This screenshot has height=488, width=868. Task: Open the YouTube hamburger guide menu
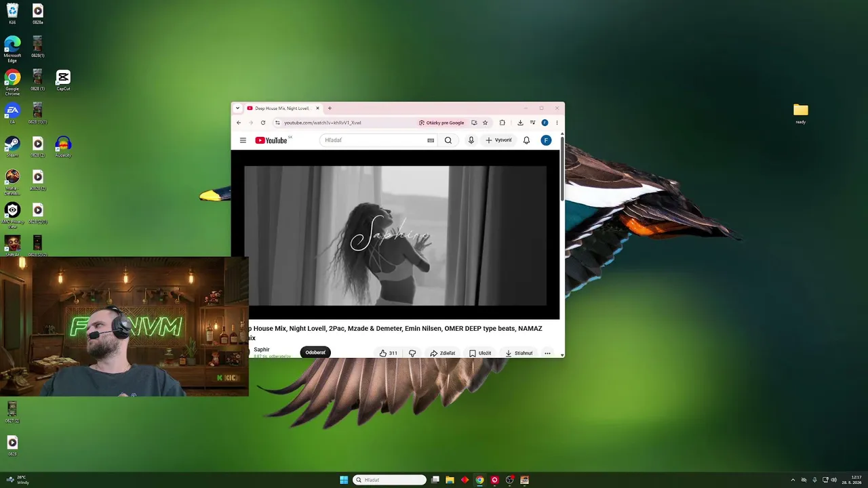click(x=243, y=140)
